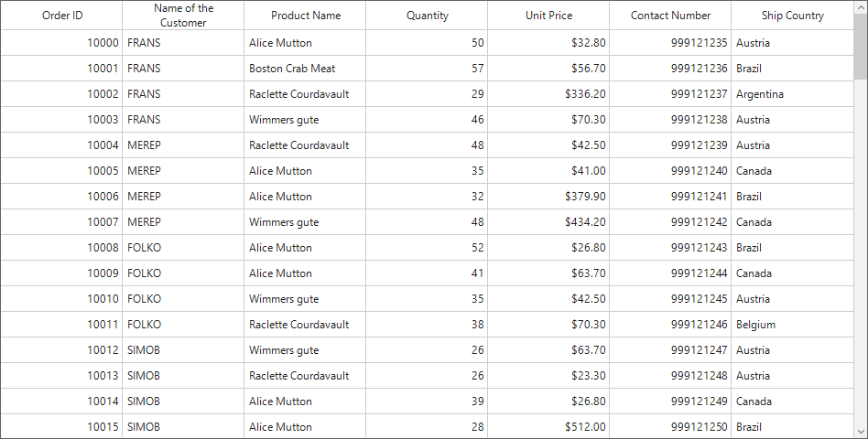
Task: Select the Contact Number column header
Action: click(x=670, y=16)
